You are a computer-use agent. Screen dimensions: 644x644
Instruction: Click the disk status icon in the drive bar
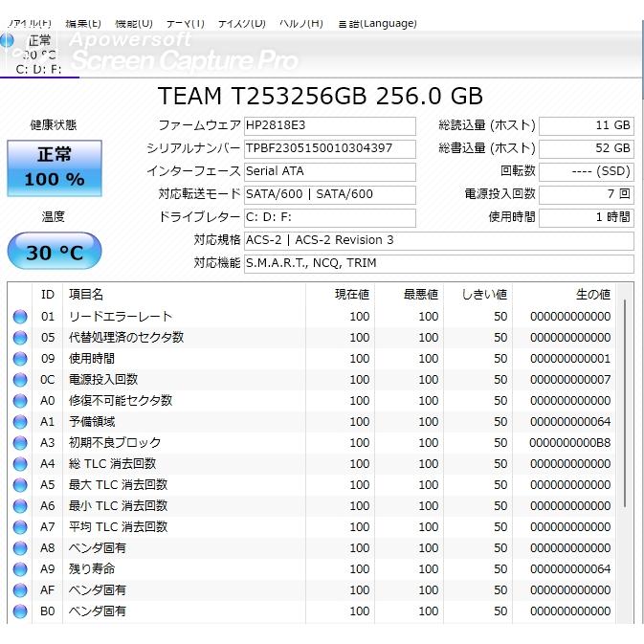coord(7,40)
